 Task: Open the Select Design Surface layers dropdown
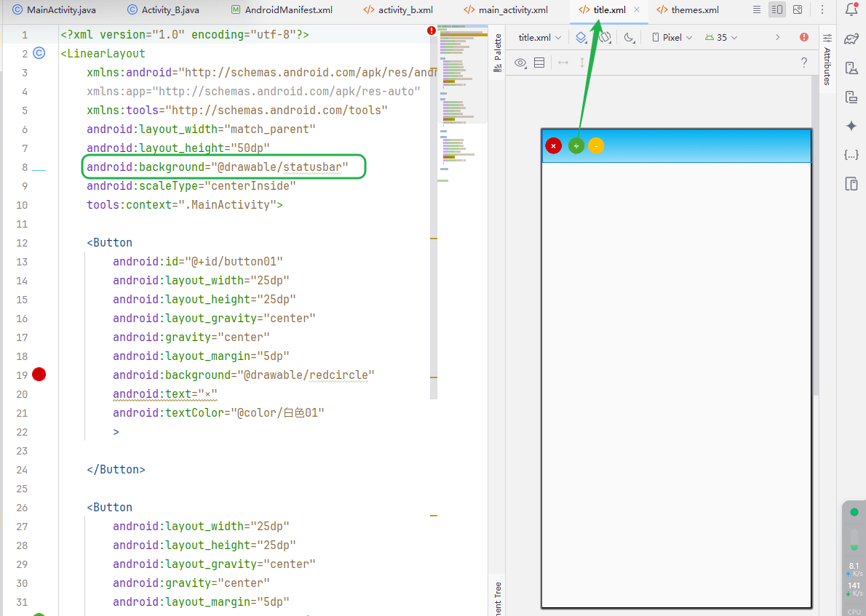pos(581,37)
